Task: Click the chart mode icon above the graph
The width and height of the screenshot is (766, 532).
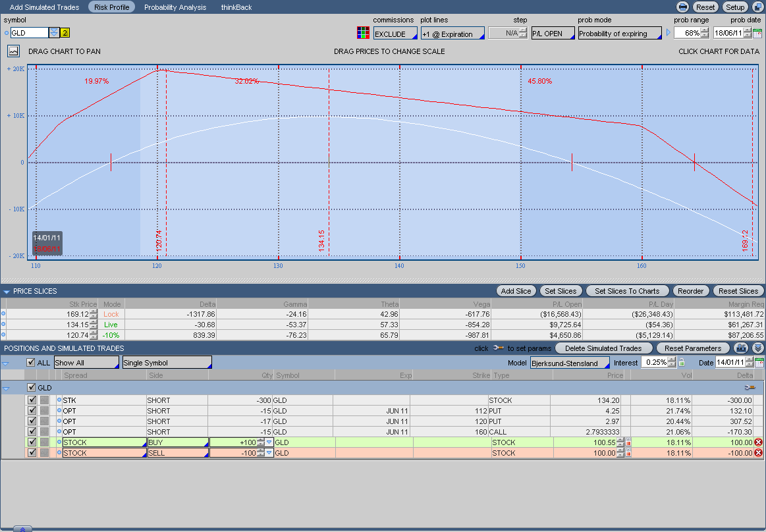Action: point(14,51)
